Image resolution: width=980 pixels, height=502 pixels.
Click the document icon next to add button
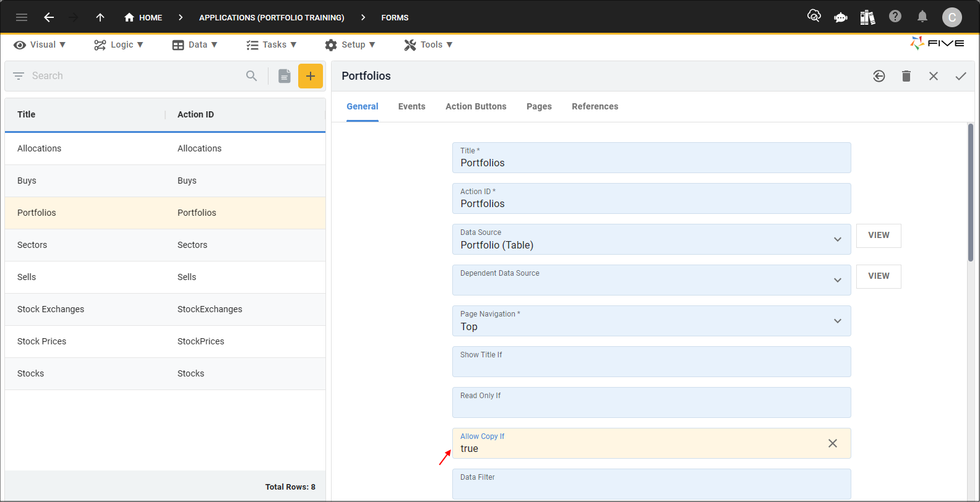[285, 76]
